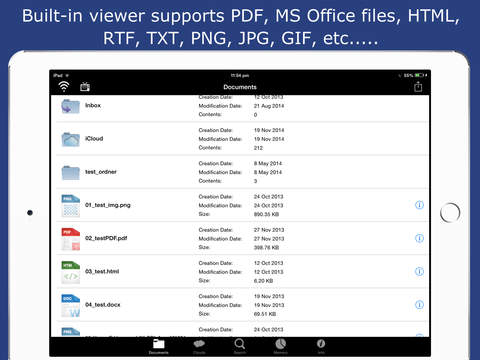Switch to the Documents tab

pyautogui.click(x=159, y=346)
